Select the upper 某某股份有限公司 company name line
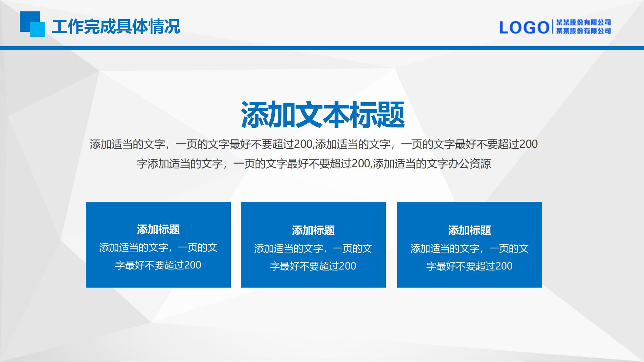The width and height of the screenshot is (644, 362). [584, 22]
